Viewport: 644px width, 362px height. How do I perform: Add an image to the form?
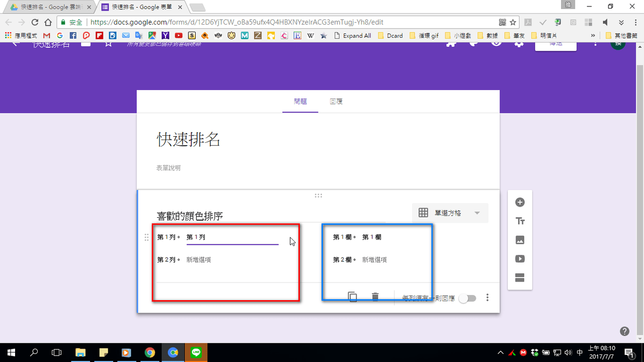[520, 240]
